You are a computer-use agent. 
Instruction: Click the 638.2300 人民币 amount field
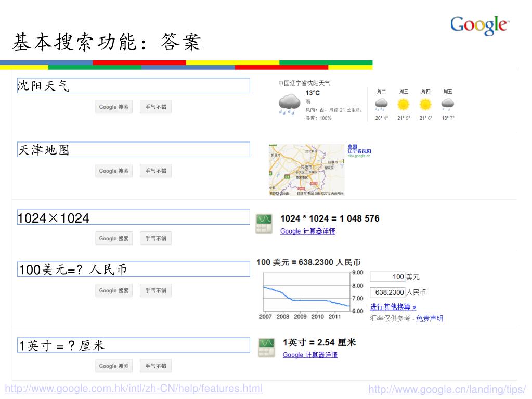[x=387, y=292]
